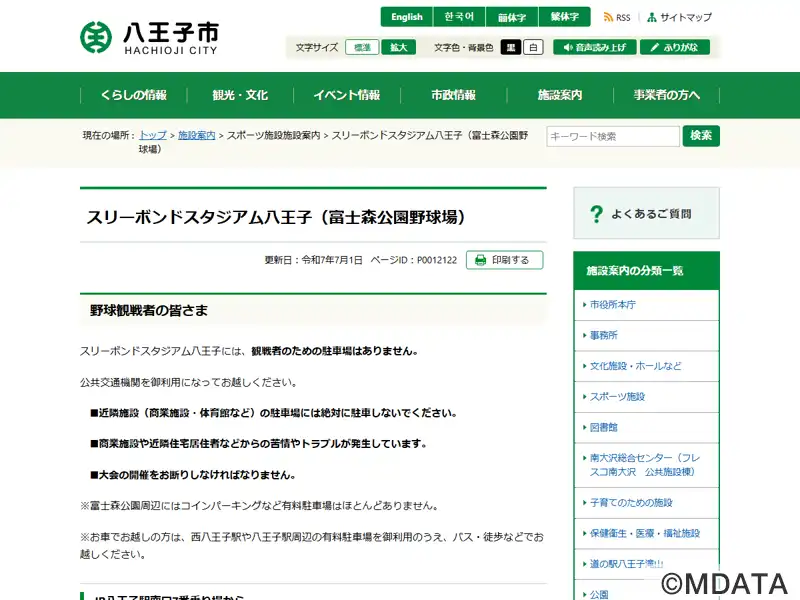This screenshot has height=600, width=800.
Task: Open くらしの情報 navigation menu
Action: 134,95
